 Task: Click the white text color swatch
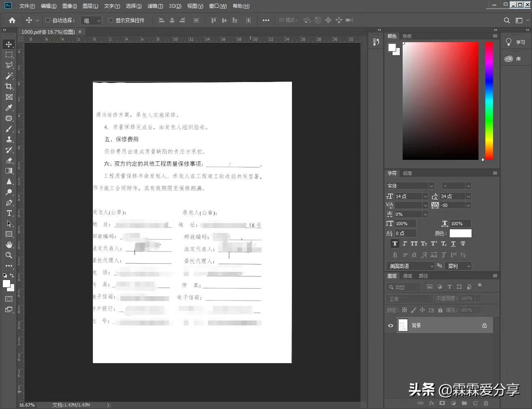pos(460,233)
